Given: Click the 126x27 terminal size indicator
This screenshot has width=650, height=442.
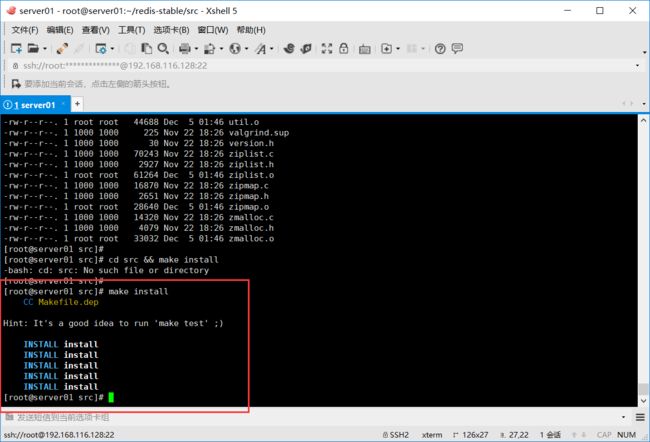Looking at the screenshot, I should (x=471, y=435).
